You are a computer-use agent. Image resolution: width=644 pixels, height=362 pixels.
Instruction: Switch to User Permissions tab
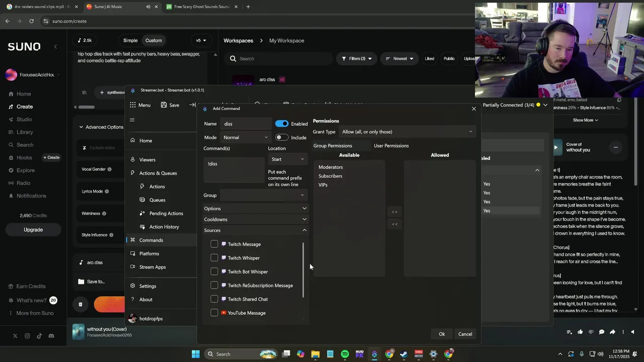[x=391, y=146]
